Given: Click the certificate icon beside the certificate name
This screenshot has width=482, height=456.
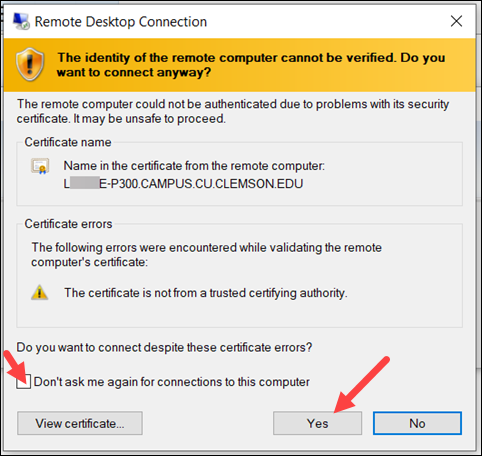Looking at the screenshot, I should click(x=40, y=166).
